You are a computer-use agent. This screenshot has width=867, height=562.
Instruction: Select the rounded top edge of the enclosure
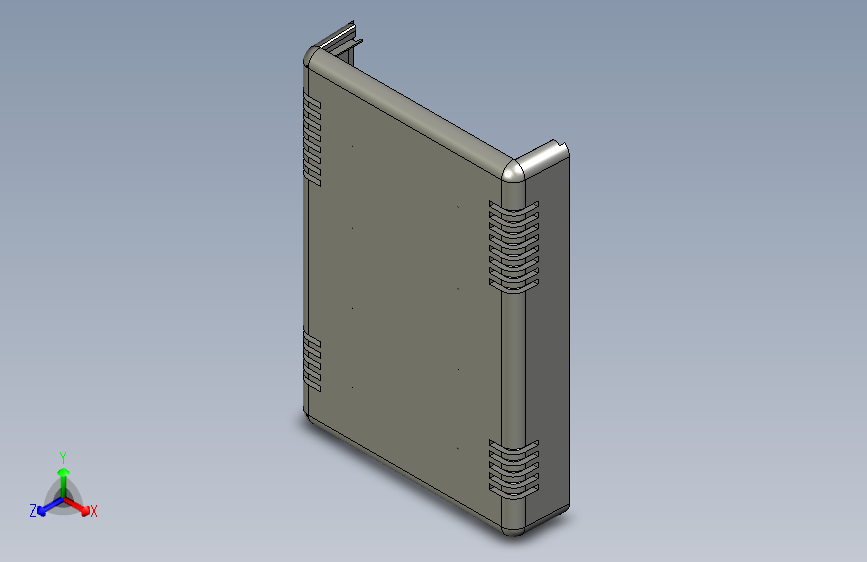412,113
